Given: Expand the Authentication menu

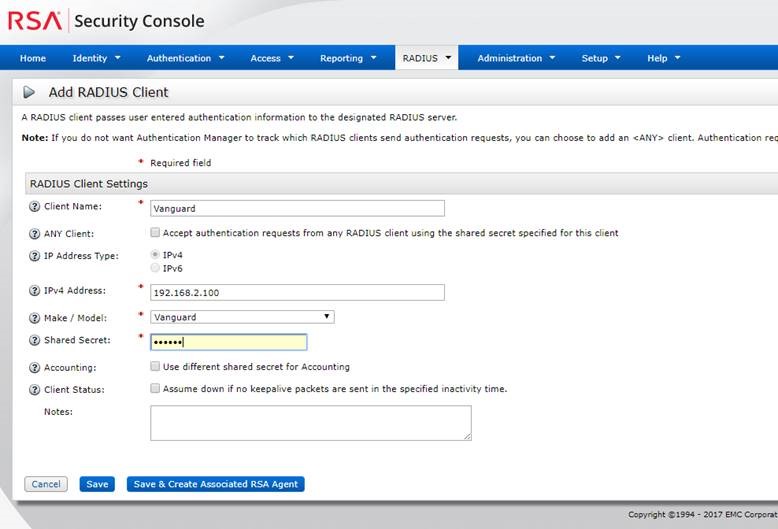Looking at the screenshot, I should (185, 58).
